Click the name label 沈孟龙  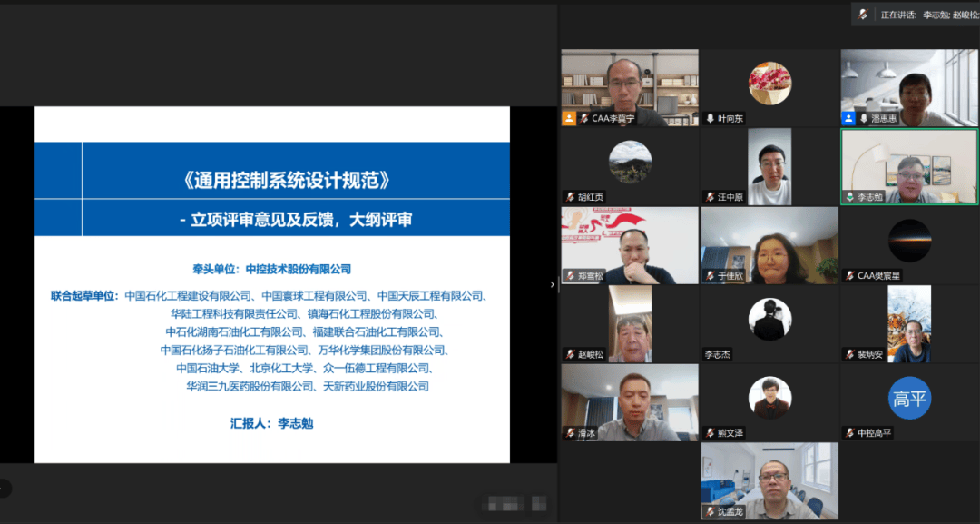tap(730, 511)
